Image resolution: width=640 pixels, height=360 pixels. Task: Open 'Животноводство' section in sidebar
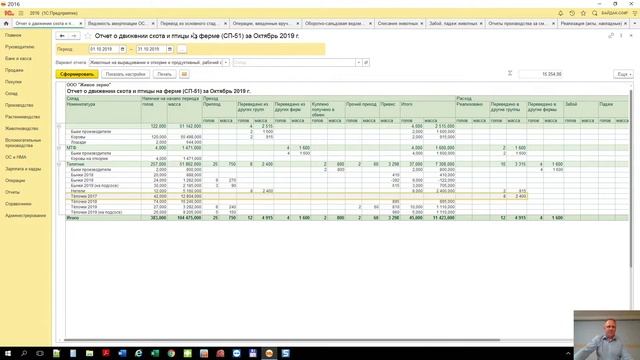coord(22,129)
